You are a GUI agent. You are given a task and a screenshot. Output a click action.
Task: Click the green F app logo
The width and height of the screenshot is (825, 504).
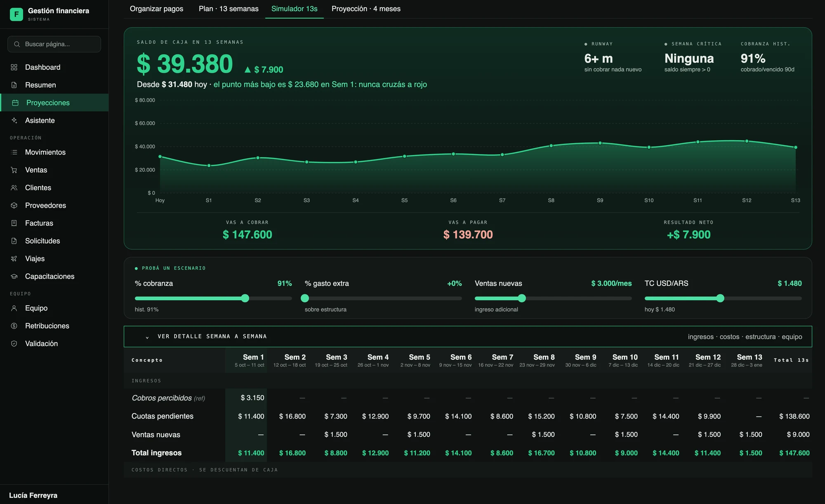(16, 14)
